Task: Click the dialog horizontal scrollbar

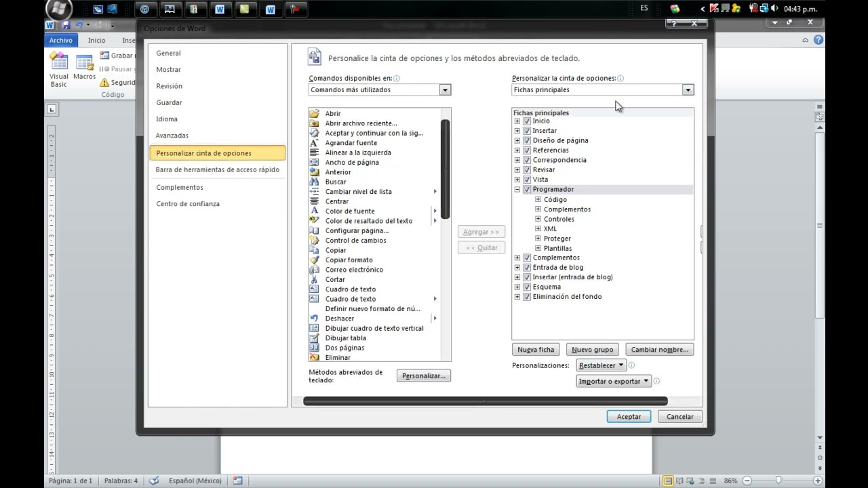Action: click(486, 401)
